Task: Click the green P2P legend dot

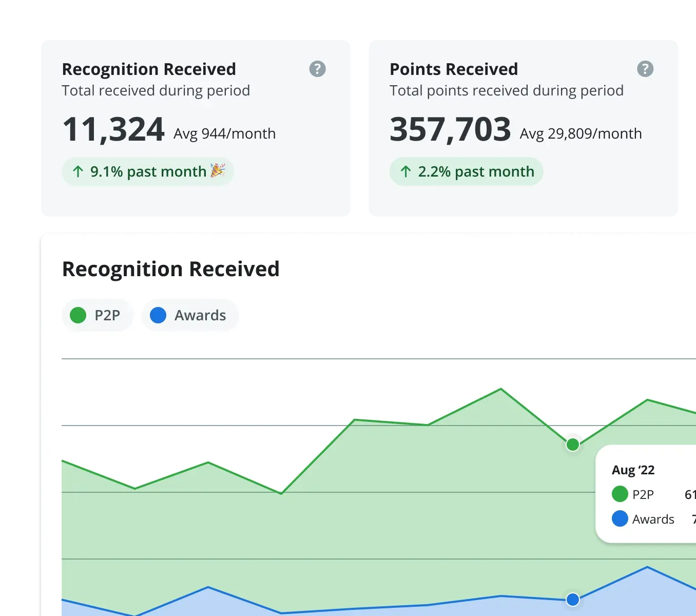Action: 78,315
